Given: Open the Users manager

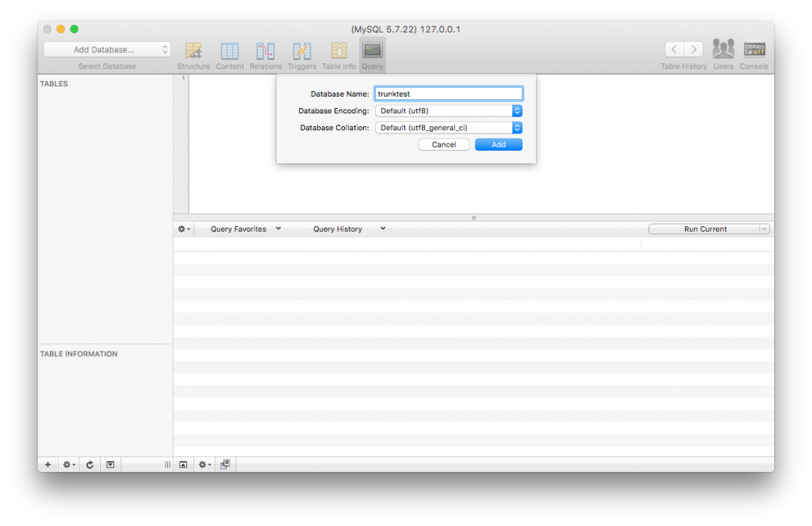Looking at the screenshot, I should (x=723, y=55).
